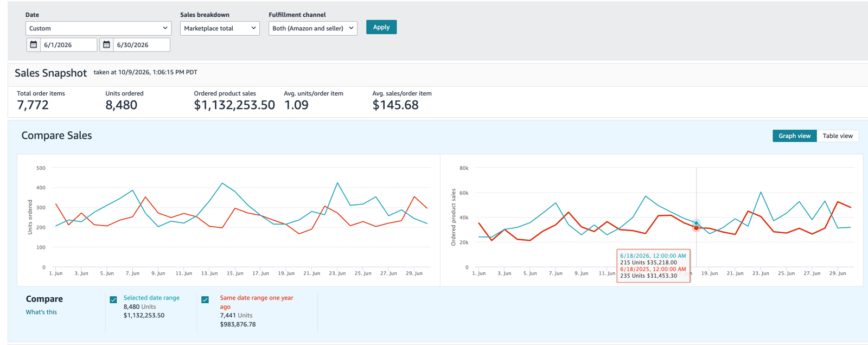Click the 500 label on units chart

coord(41,168)
